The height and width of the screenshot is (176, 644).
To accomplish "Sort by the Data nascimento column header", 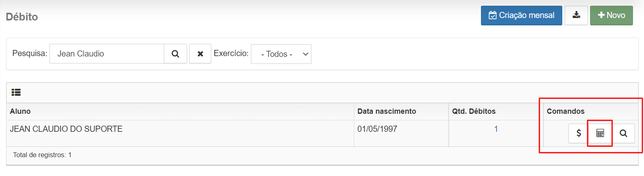I will (387, 111).
